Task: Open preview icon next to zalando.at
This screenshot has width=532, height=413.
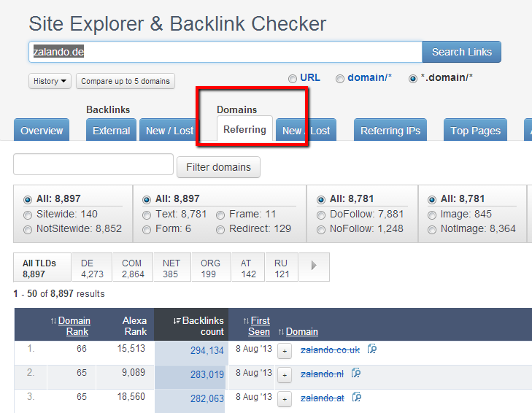Action: [x=357, y=398]
